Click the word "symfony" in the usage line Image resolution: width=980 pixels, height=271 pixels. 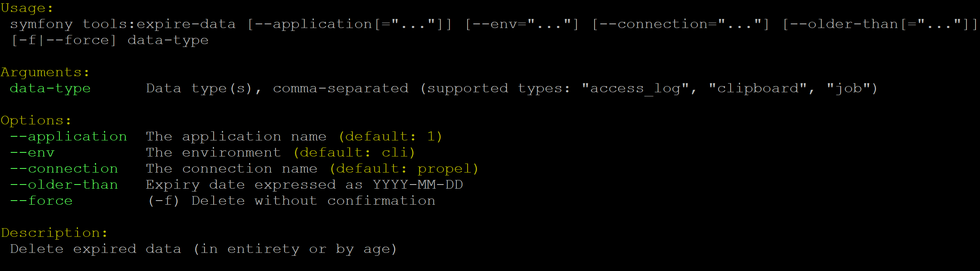coord(41,24)
